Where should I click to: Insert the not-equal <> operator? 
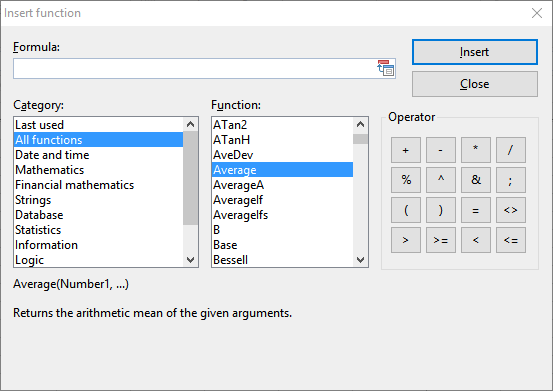coord(511,210)
